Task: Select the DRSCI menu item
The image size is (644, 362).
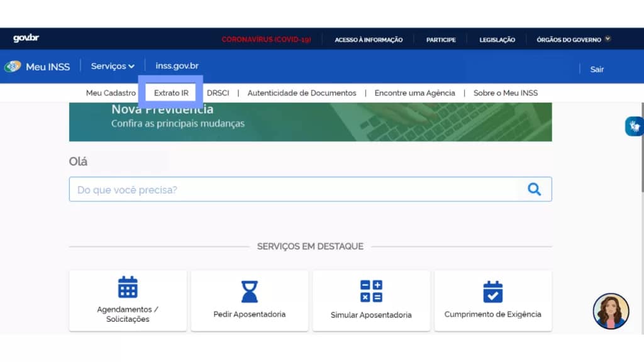Action: (x=218, y=93)
